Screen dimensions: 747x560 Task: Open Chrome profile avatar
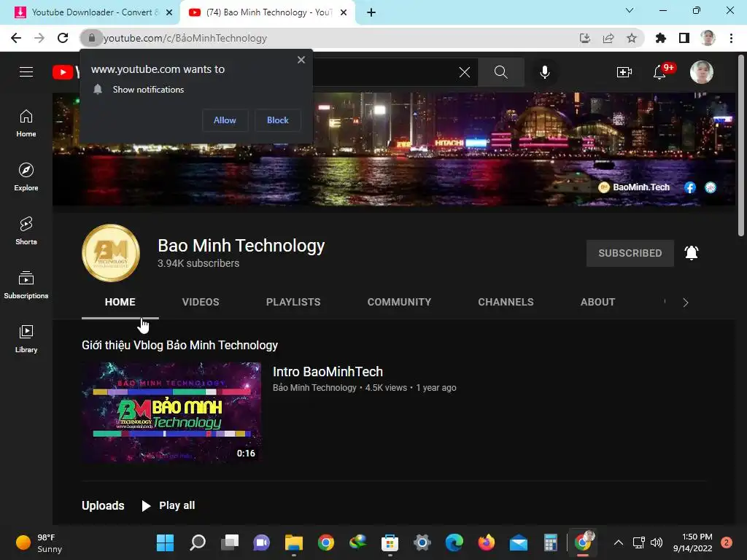(708, 38)
